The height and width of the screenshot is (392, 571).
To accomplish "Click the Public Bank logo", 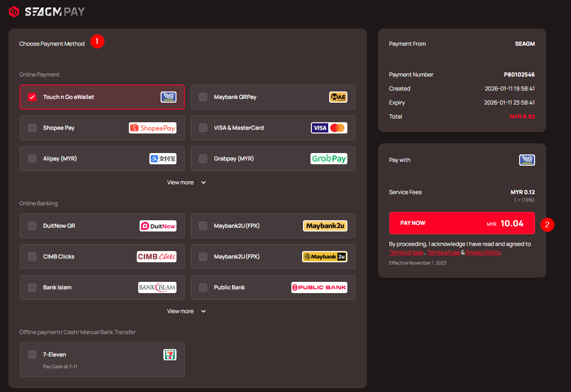I will point(319,287).
